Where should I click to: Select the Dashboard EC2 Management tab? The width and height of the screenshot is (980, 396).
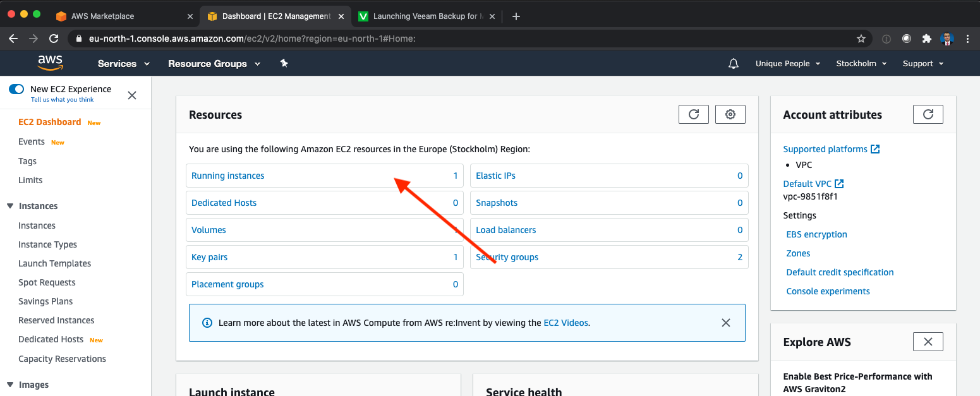(x=276, y=16)
